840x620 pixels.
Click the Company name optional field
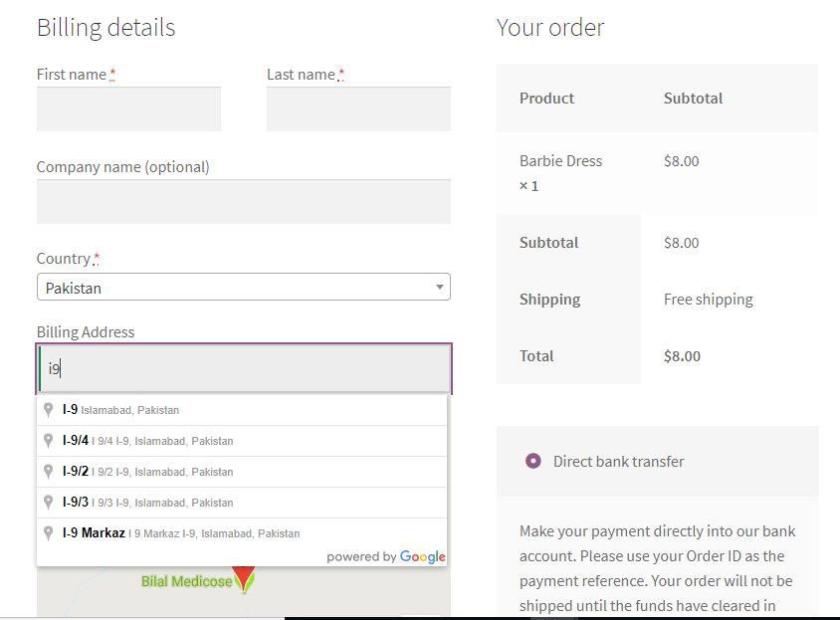pyautogui.click(x=244, y=201)
